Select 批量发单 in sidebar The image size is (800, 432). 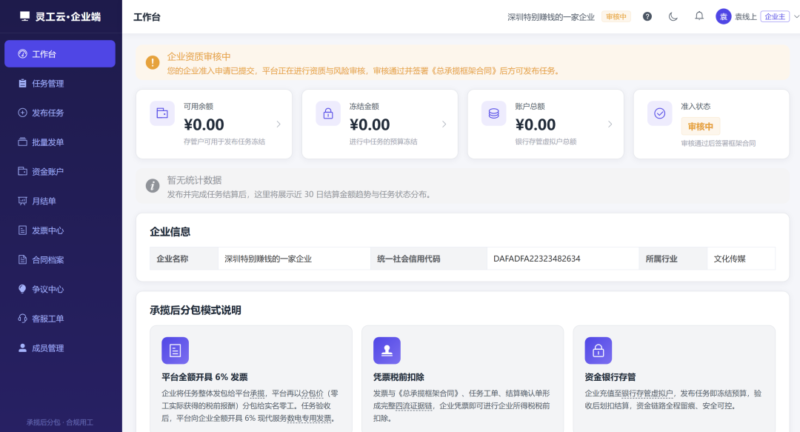click(60, 142)
